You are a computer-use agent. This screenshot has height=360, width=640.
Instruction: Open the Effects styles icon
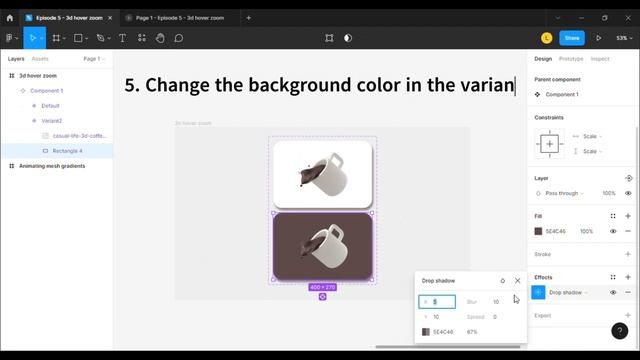coord(613,277)
